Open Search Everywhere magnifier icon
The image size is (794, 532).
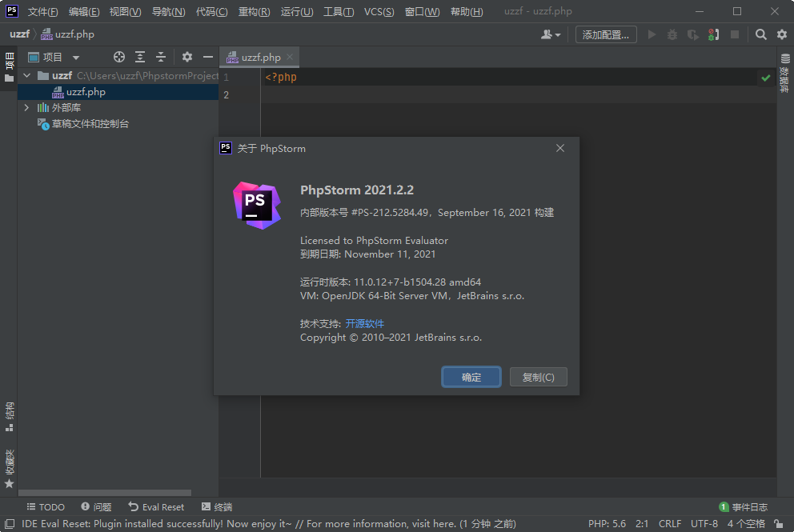point(760,34)
